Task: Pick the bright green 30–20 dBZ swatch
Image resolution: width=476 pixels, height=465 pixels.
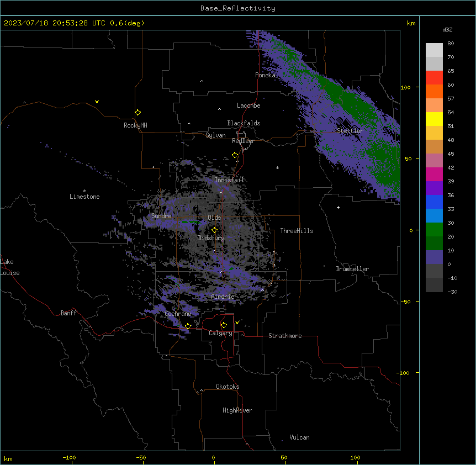Action: (434, 230)
